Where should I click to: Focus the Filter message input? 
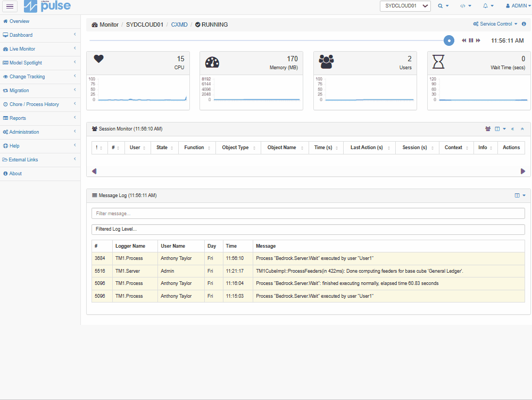[308, 213]
